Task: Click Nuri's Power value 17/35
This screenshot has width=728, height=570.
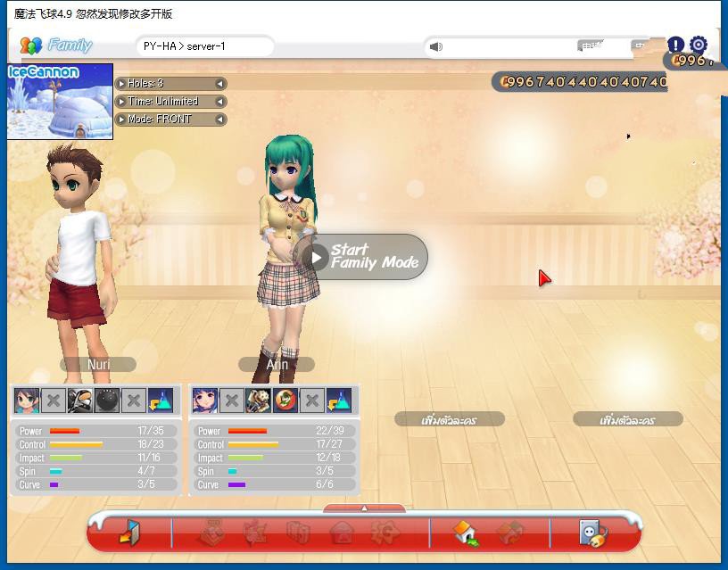Action: [x=151, y=431]
